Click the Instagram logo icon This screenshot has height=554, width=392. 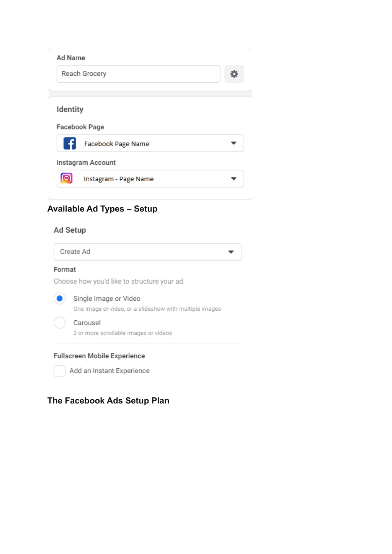[67, 179]
